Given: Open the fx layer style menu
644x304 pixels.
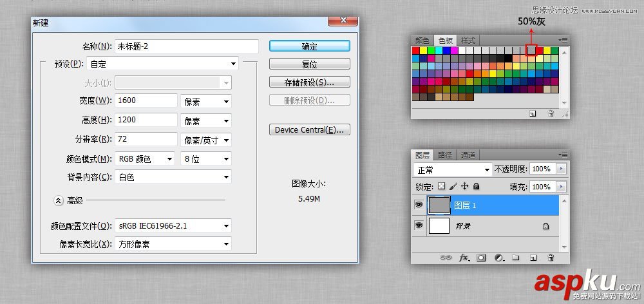Looking at the screenshot, I should (x=464, y=258).
